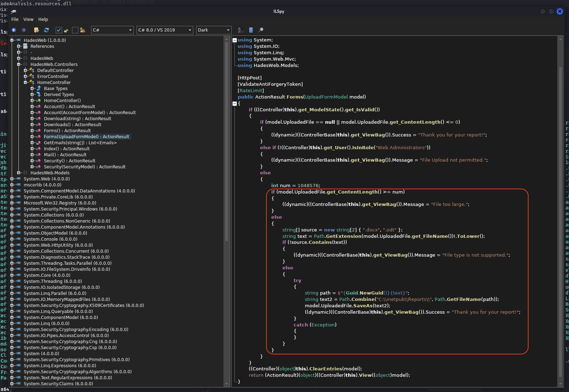
Task: Open the View menu
Action: click(28, 19)
